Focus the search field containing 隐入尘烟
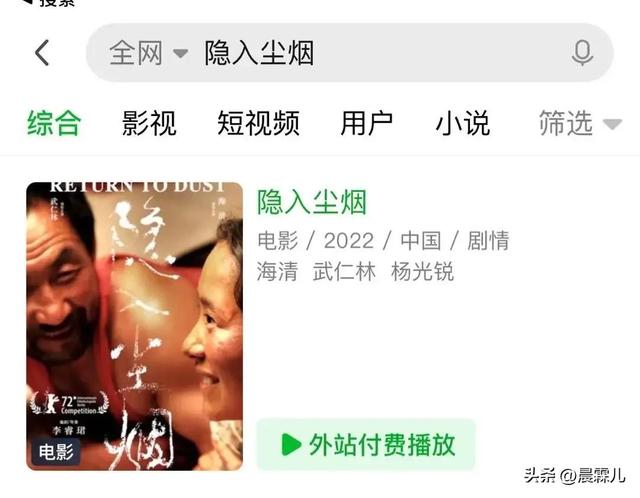The height and width of the screenshot is (498, 640). click(350, 53)
